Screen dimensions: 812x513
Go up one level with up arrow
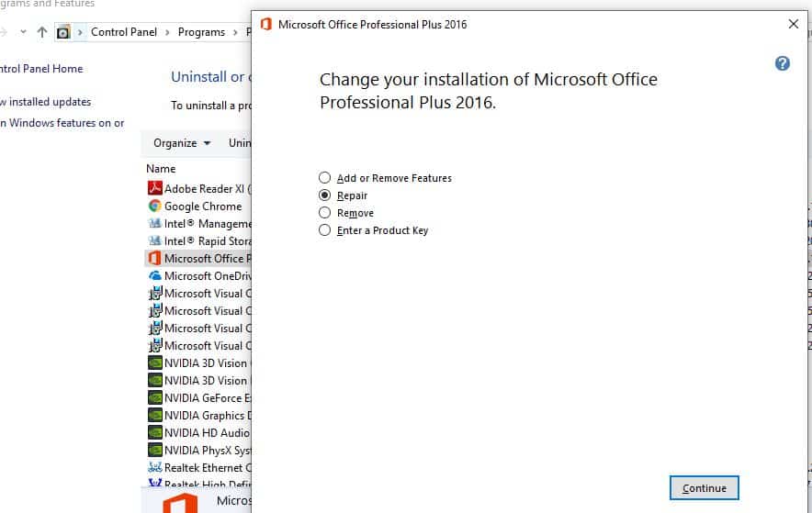coord(42,32)
